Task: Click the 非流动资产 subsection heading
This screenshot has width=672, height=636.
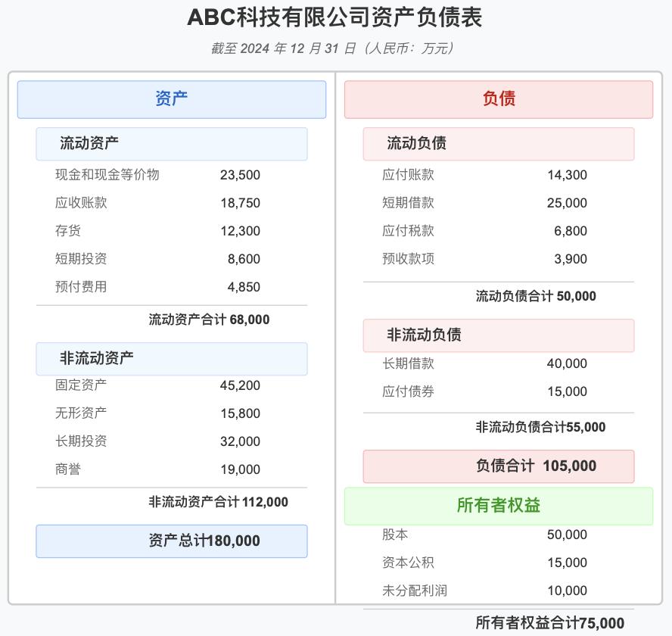Action: click(97, 358)
